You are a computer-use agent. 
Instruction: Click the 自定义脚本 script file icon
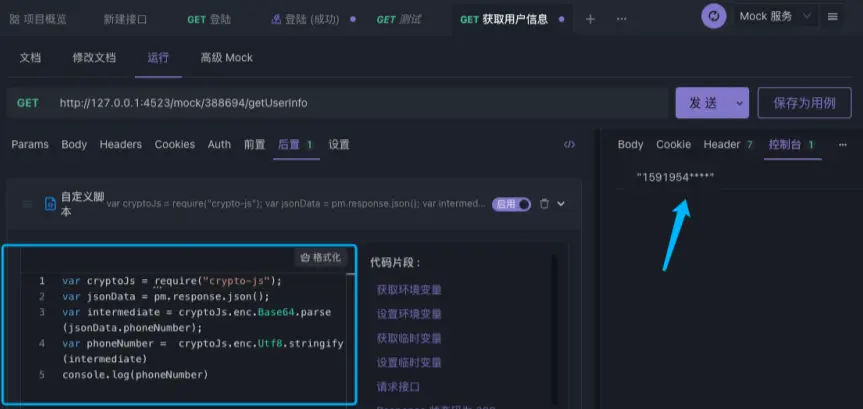50,204
